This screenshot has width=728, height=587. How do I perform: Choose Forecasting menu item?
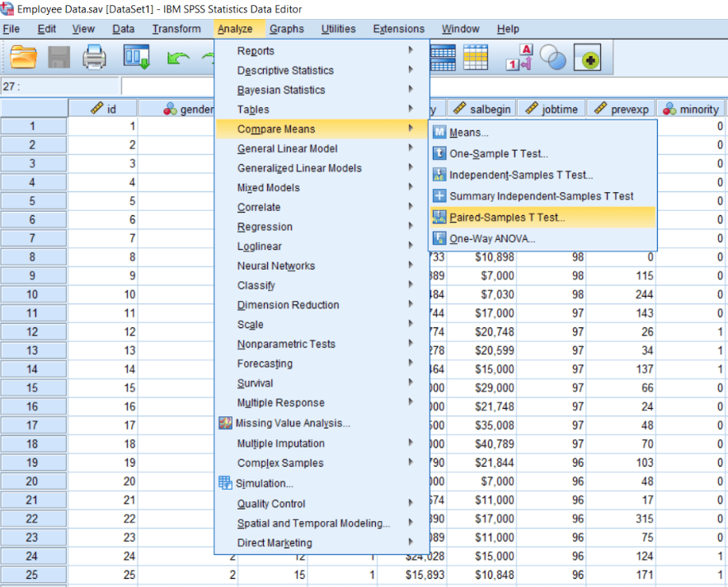coord(322,364)
